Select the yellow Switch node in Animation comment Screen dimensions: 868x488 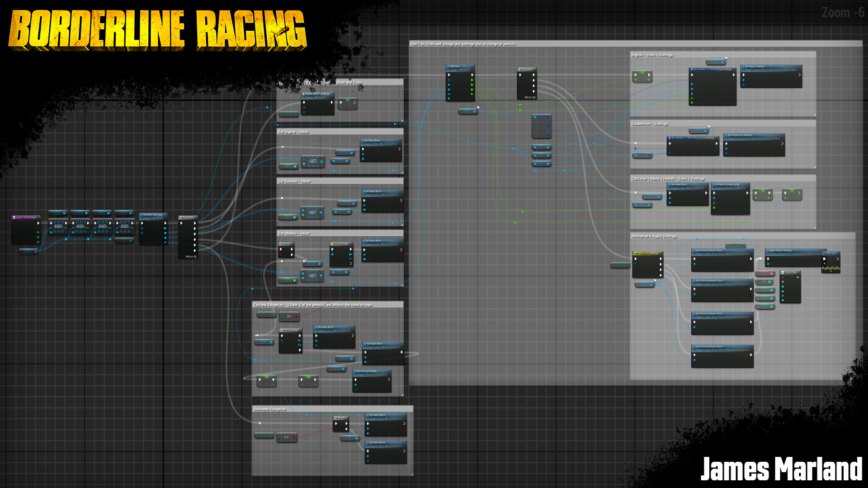647,264
